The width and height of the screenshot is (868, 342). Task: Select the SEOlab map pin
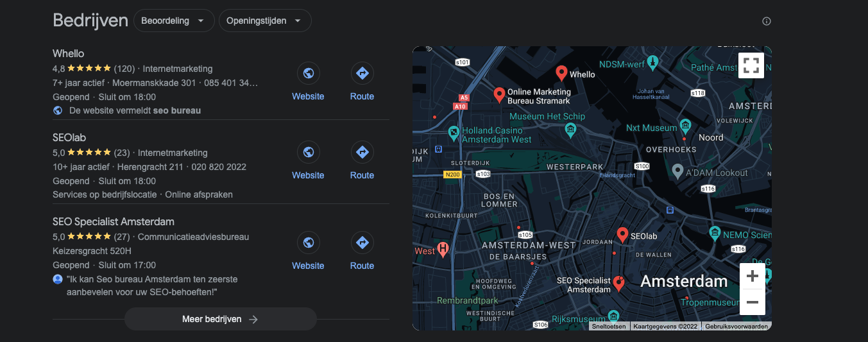(622, 235)
